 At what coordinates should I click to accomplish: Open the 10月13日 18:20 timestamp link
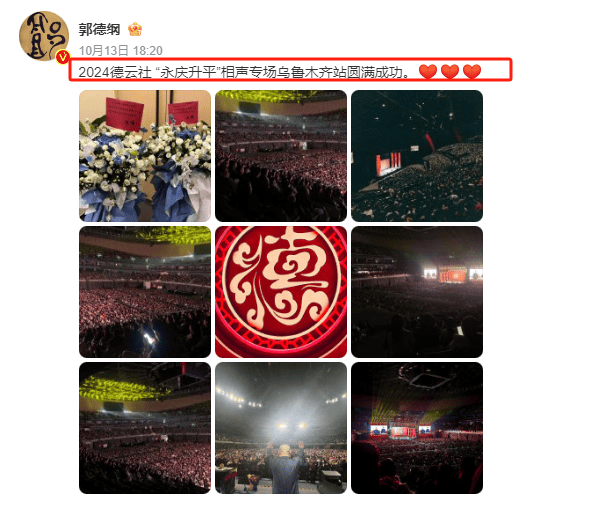(121, 51)
